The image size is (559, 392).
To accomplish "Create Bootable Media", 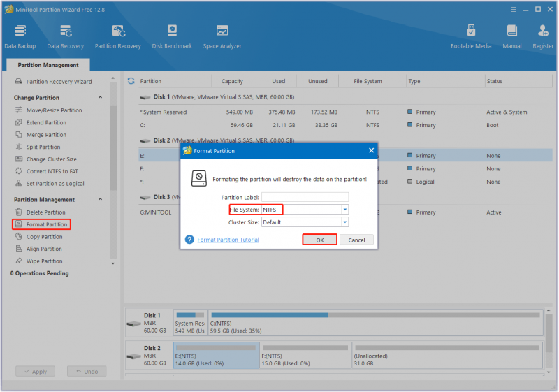I will 471,36.
